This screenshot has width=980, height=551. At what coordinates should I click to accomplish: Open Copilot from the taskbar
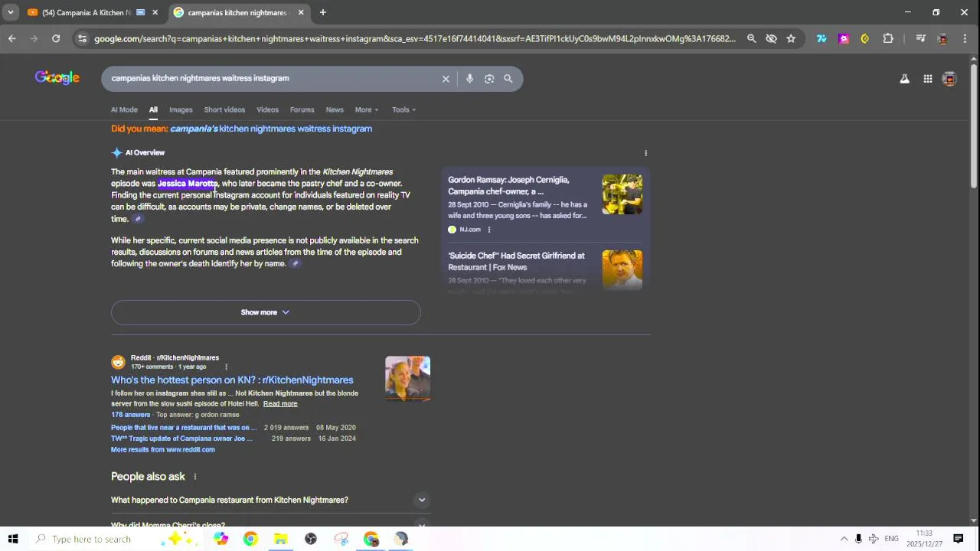[220, 539]
